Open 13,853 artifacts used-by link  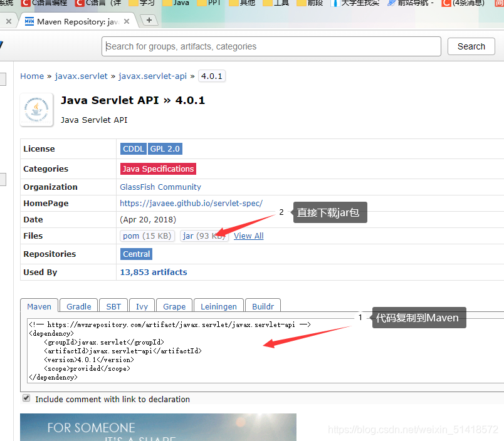click(x=154, y=272)
